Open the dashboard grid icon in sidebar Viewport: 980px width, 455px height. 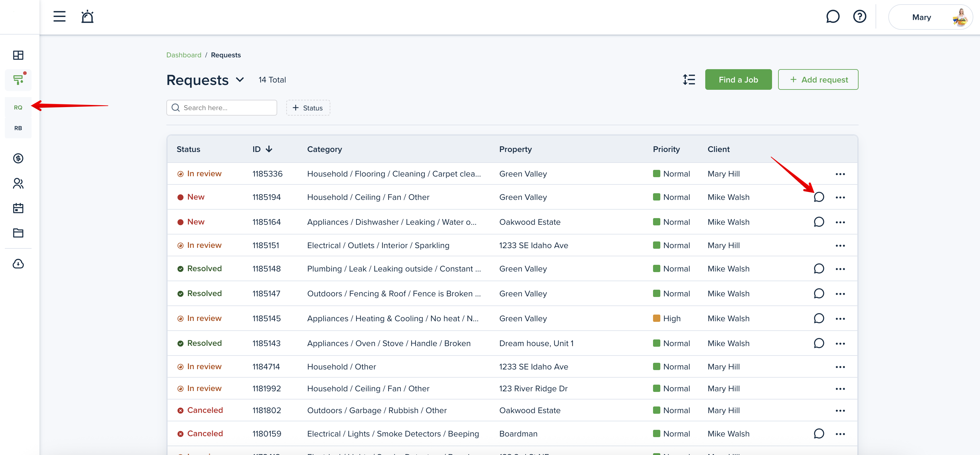[18, 55]
